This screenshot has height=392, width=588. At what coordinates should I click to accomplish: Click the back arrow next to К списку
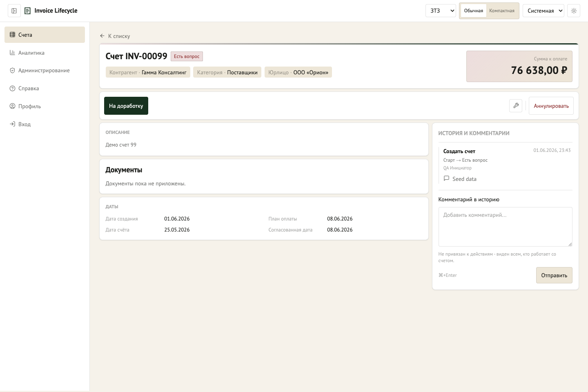(x=102, y=36)
